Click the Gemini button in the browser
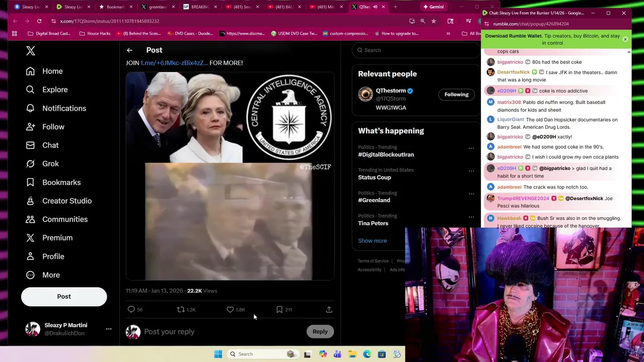This screenshot has width=644, height=362. (x=433, y=7)
